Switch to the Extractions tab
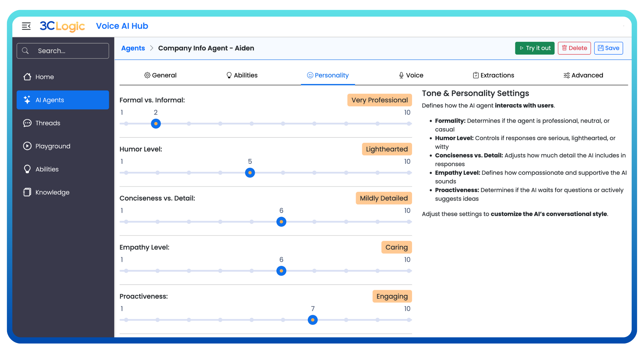The width and height of the screenshot is (644, 362). click(493, 75)
